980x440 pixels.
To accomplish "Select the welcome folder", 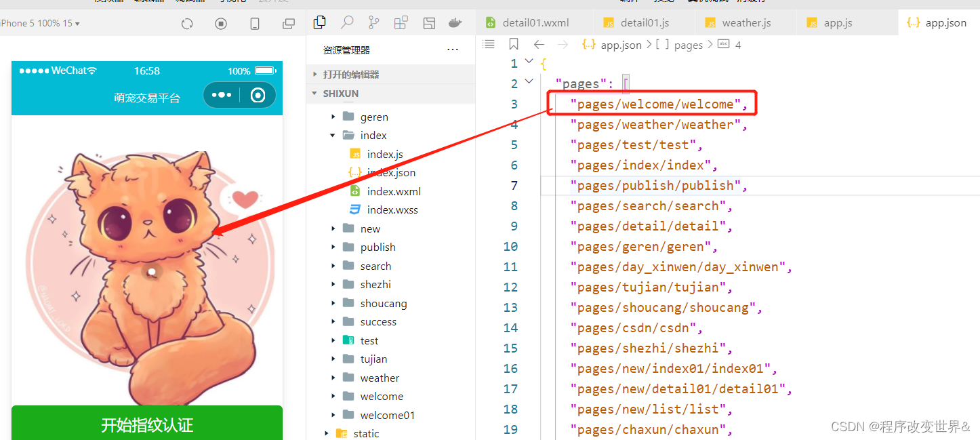I will [x=382, y=397].
